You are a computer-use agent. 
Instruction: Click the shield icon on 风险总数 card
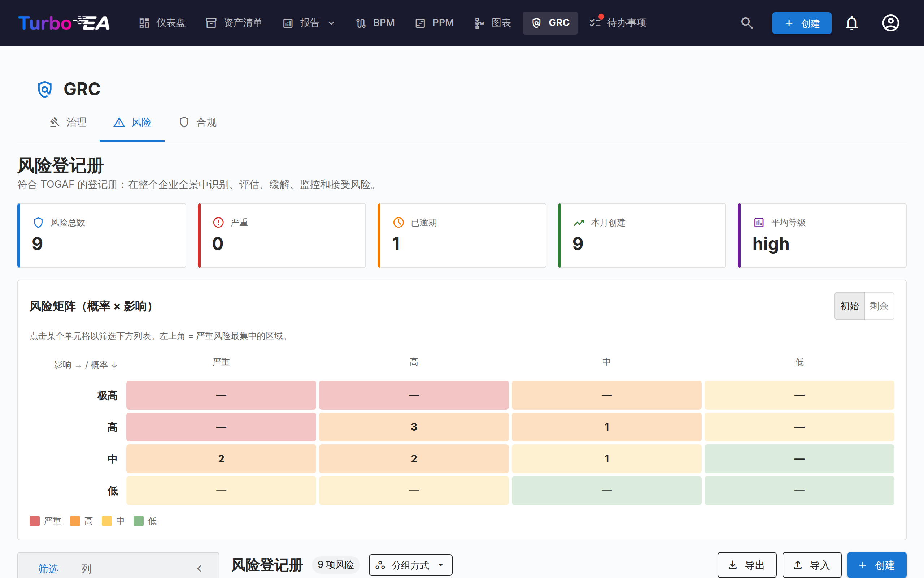click(38, 223)
